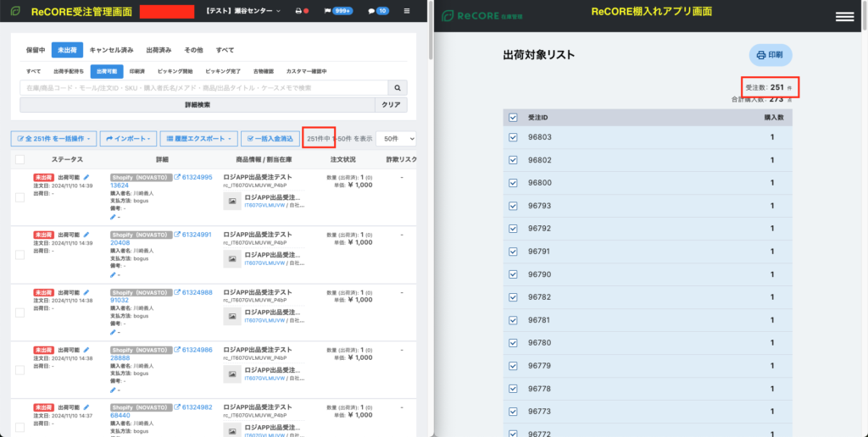Screen dimensions: 868x437
Task: Switch to the 出荷済み tab
Action: (x=159, y=50)
